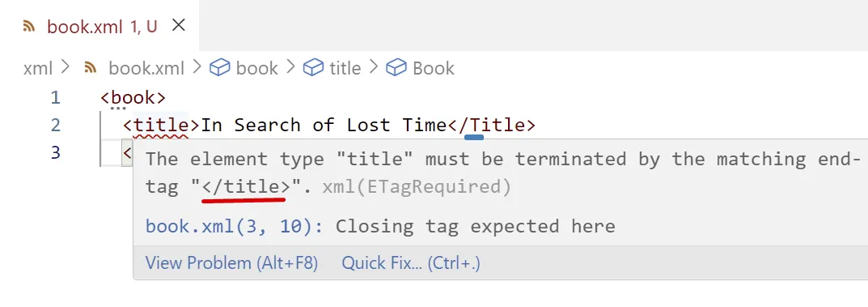The image size is (868, 307).
Task: Click the cube icon beside the title breadcrumb
Action: [x=313, y=68]
